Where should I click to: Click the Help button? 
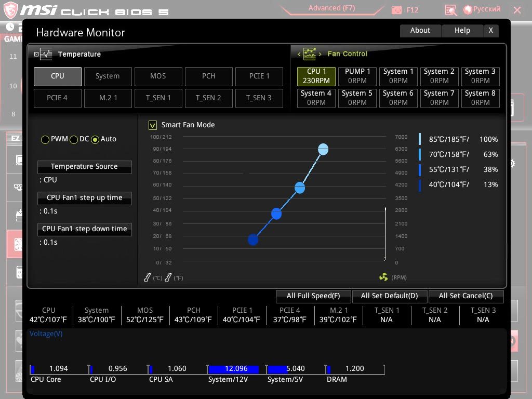tap(462, 31)
